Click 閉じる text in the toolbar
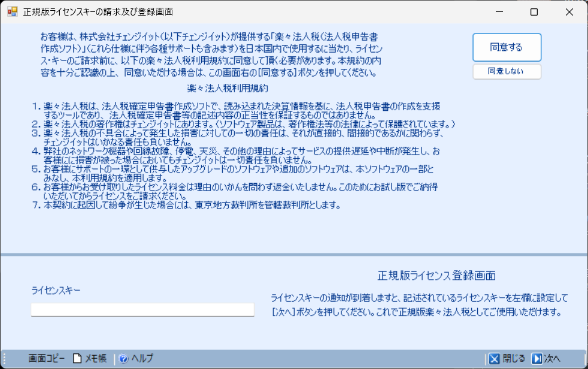 pos(513,358)
